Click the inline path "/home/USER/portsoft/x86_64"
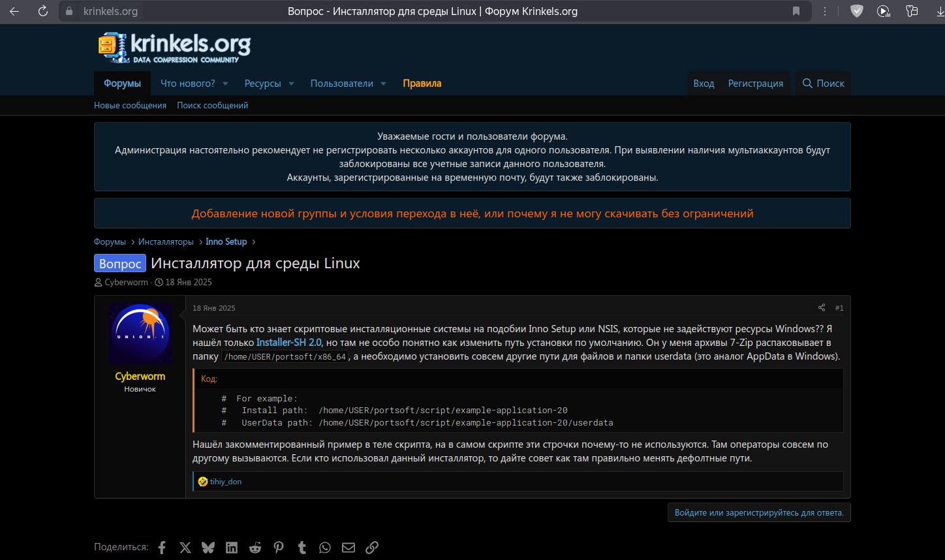The image size is (945, 560). 285,357
